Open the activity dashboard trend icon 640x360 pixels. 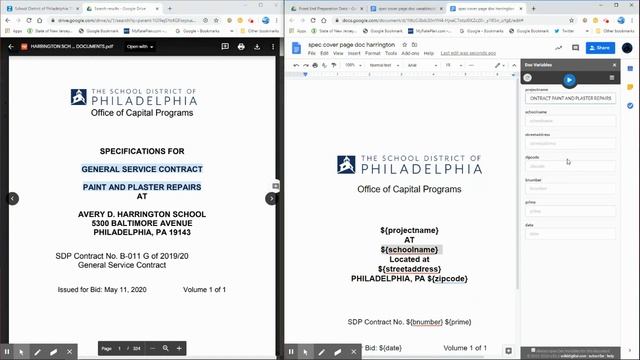(558, 48)
